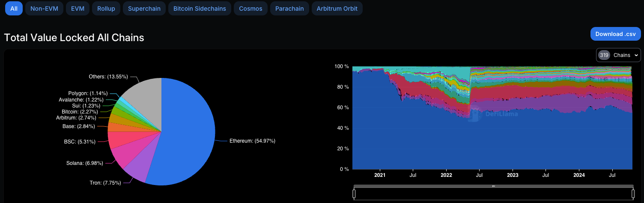This screenshot has width=644, height=203.
Task: Click the BSC: (5.31%) label
Action: click(79, 141)
